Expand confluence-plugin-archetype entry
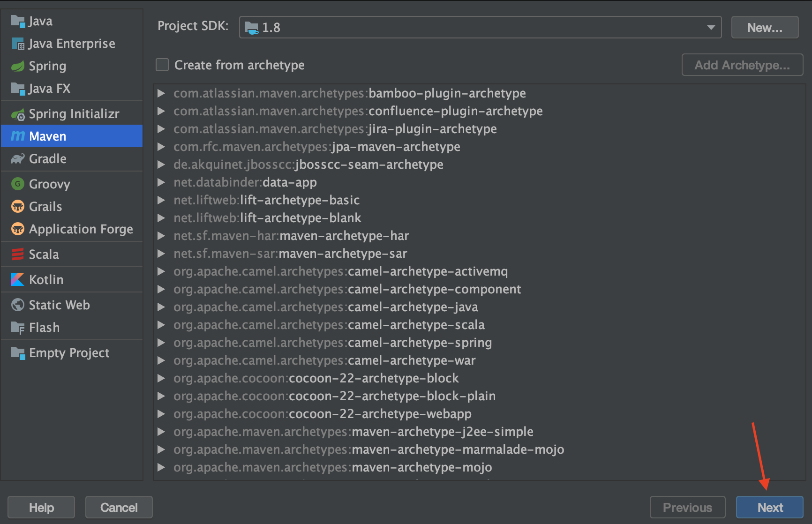Screen dimensions: 812x524 coord(161,111)
